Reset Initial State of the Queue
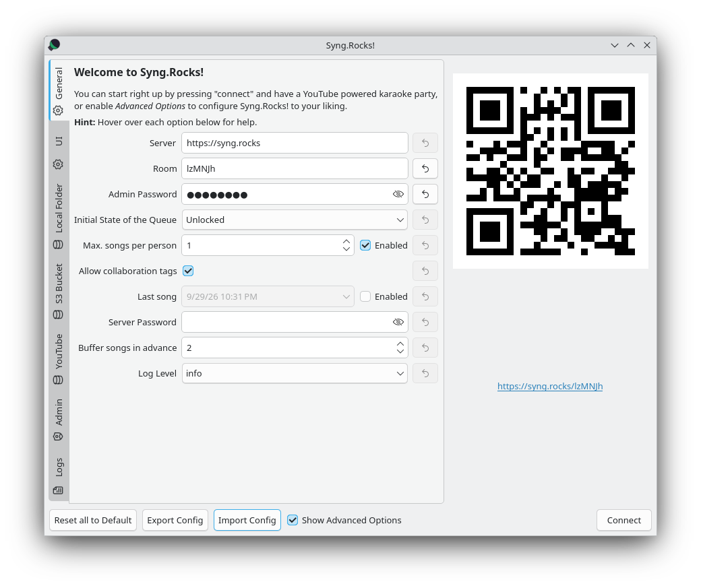This screenshot has height=588, width=701. tap(425, 220)
